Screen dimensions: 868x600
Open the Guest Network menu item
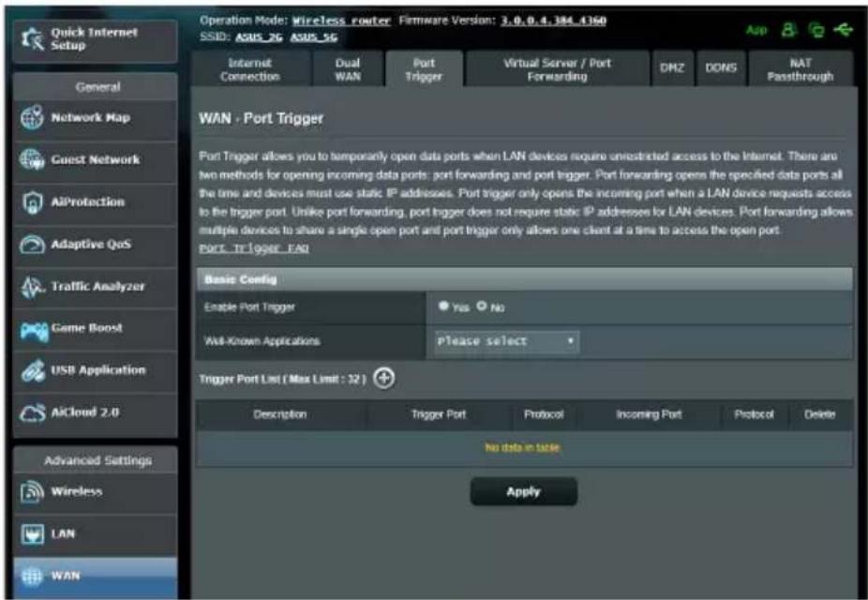[96, 160]
